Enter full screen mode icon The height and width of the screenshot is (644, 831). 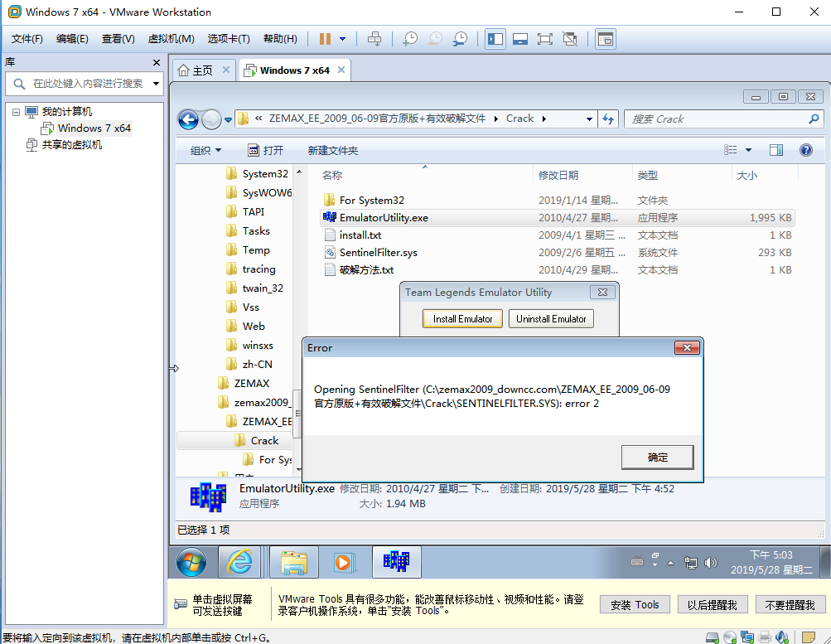coord(545,39)
